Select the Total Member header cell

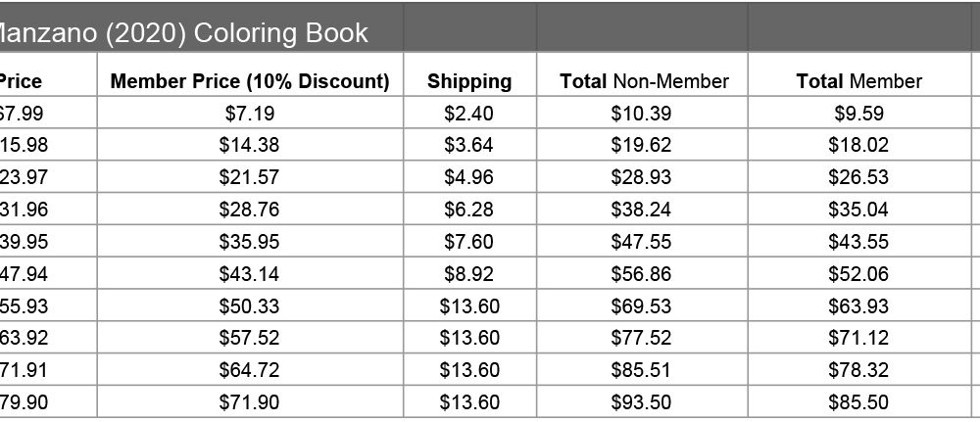coord(858,81)
